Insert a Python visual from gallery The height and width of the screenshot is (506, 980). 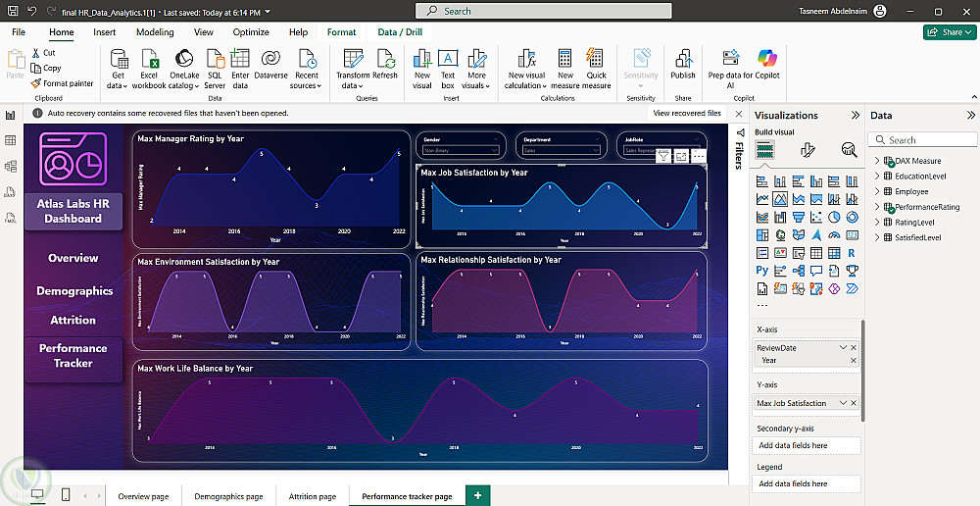(x=762, y=270)
